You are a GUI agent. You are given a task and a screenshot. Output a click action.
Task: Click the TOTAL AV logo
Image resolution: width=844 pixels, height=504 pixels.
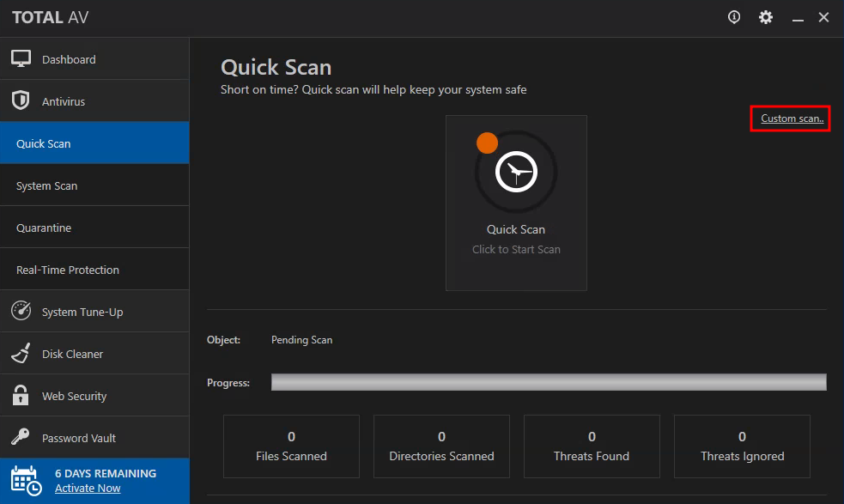click(x=50, y=17)
